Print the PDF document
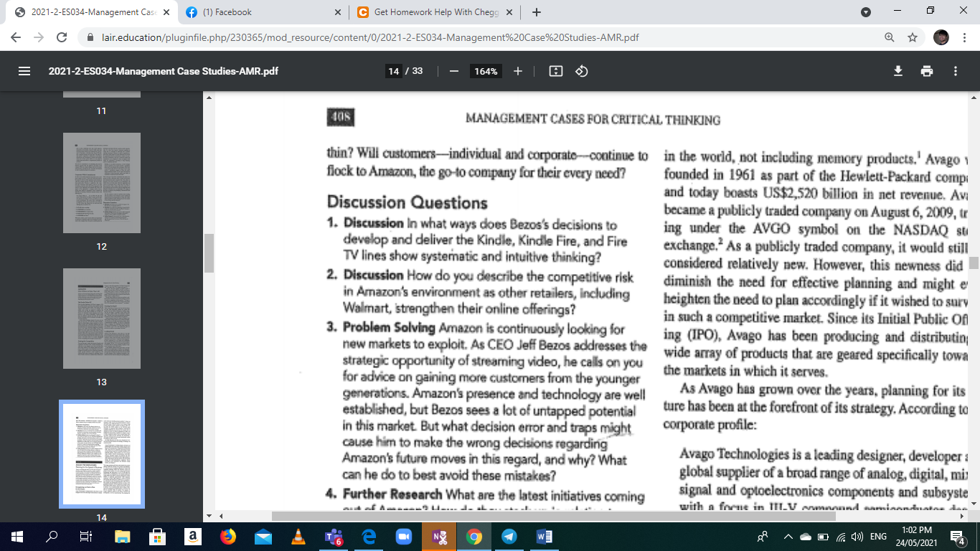This screenshot has width=980, height=551. [927, 71]
